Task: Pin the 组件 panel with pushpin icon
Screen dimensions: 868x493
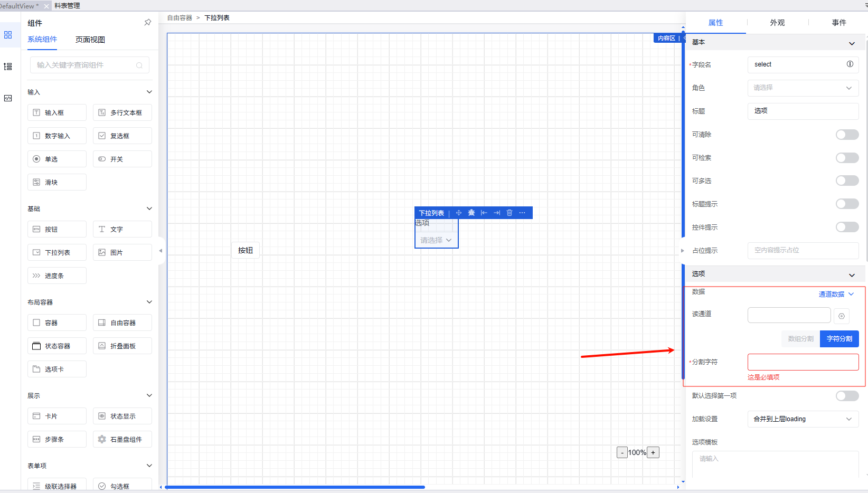Action: [148, 22]
